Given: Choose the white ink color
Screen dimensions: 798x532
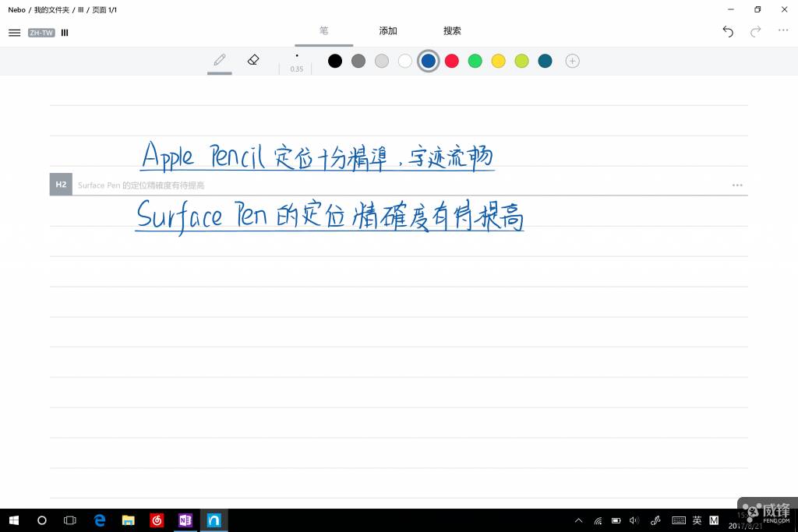Looking at the screenshot, I should point(405,61).
